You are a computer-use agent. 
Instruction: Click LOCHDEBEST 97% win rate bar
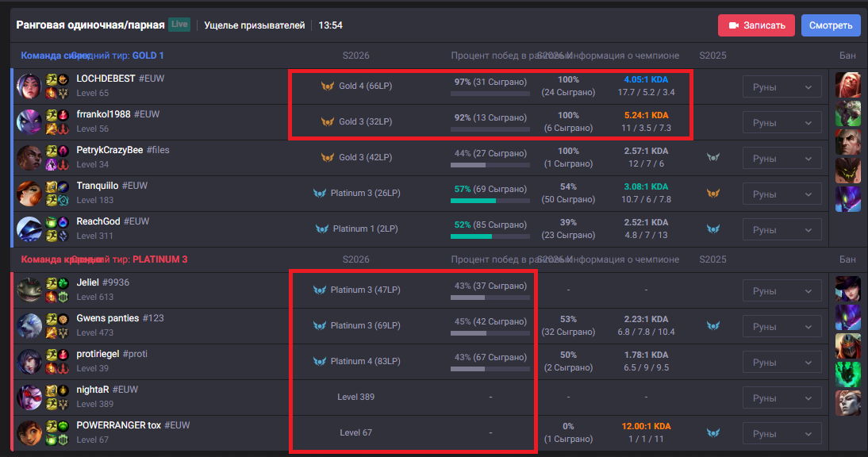click(x=490, y=94)
